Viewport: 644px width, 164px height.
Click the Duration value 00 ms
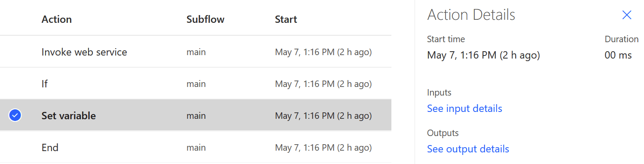click(x=618, y=55)
